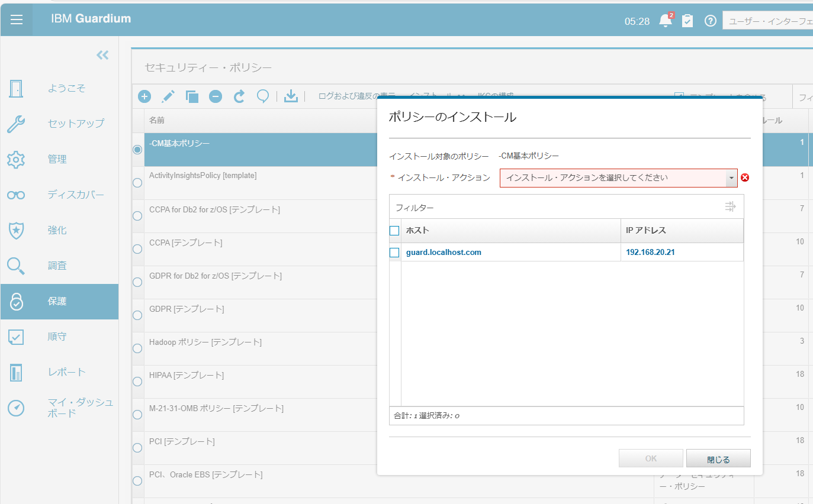Open the guard.localhost.com host link

pos(444,253)
